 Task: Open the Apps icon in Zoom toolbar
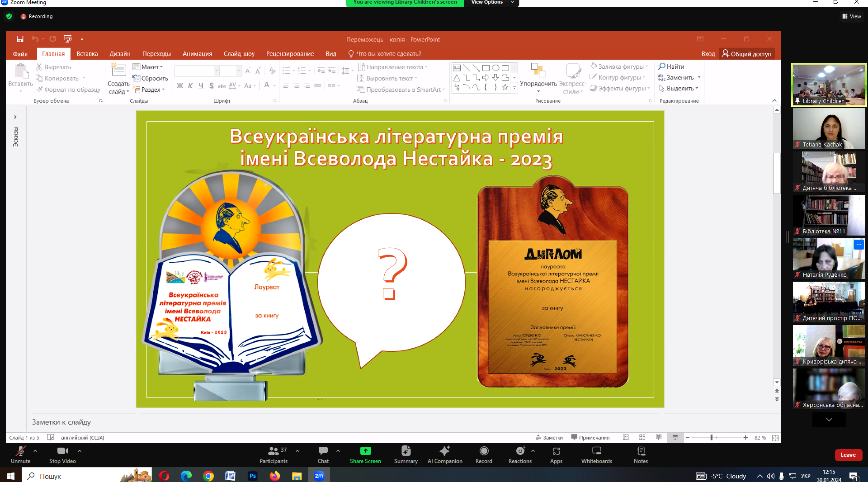coord(556,451)
